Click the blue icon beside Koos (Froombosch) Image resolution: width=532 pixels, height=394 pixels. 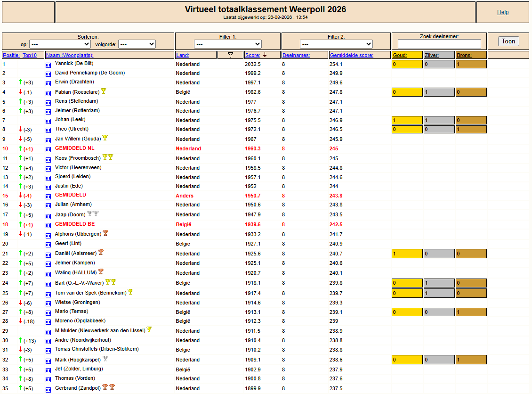(48, 159)
